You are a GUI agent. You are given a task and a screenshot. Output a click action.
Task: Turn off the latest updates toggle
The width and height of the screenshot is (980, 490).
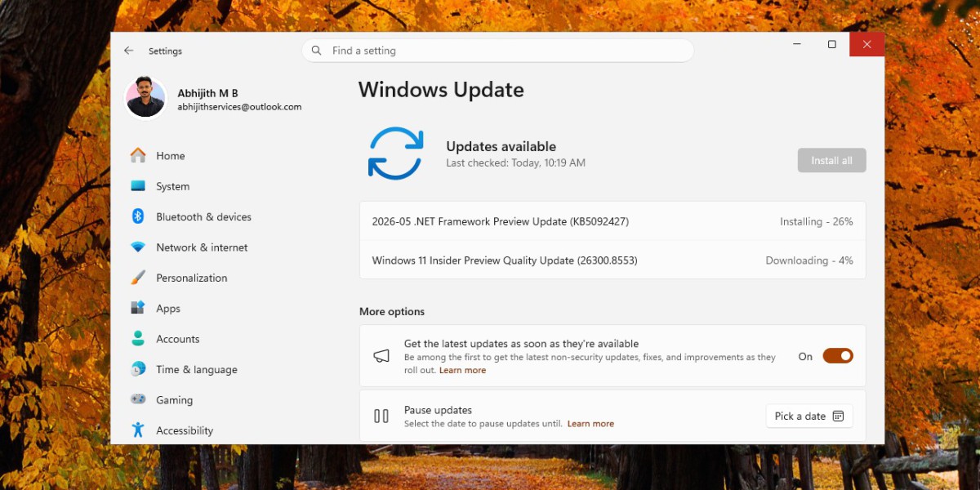pos(838,356)
